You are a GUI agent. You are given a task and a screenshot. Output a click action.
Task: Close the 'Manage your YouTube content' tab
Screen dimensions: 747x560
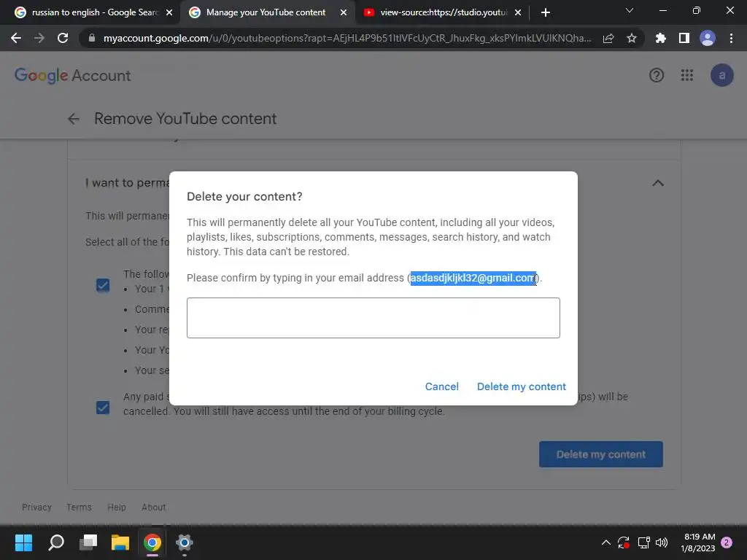344,12
